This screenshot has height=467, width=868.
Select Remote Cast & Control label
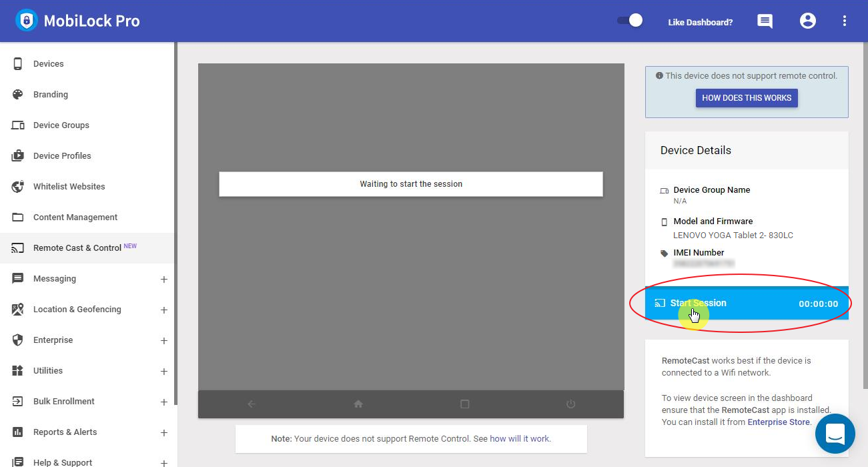pos(77,248)
